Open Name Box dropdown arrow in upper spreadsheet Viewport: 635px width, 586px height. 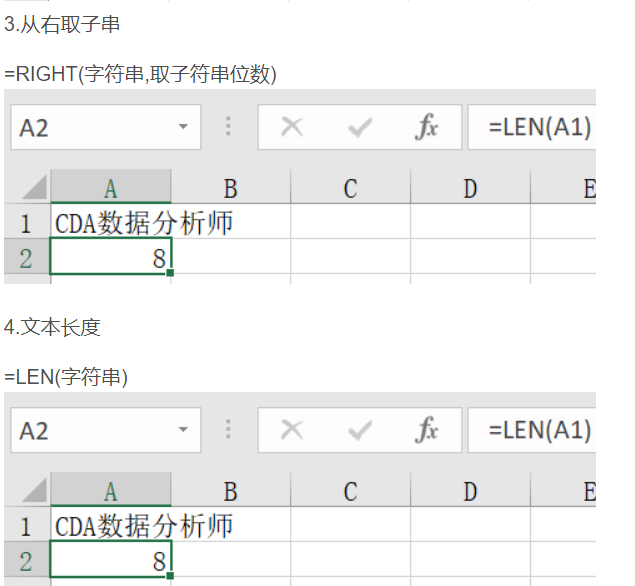pos(182,128)
